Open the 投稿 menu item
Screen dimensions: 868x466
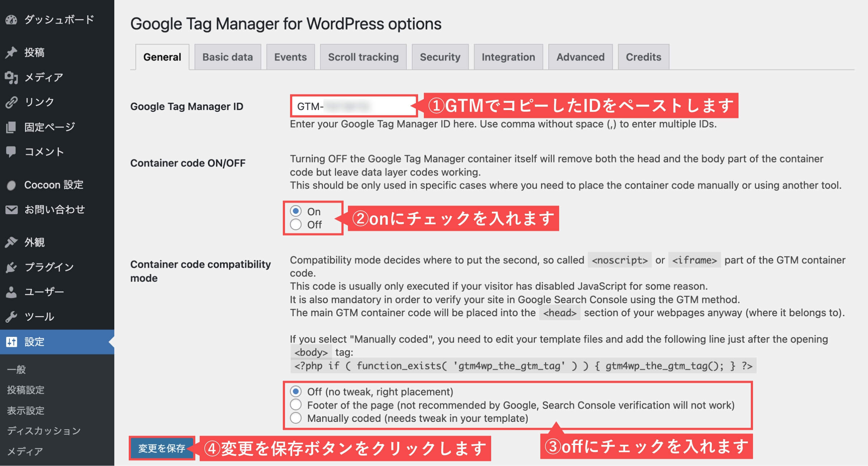(x=57, y=52)
